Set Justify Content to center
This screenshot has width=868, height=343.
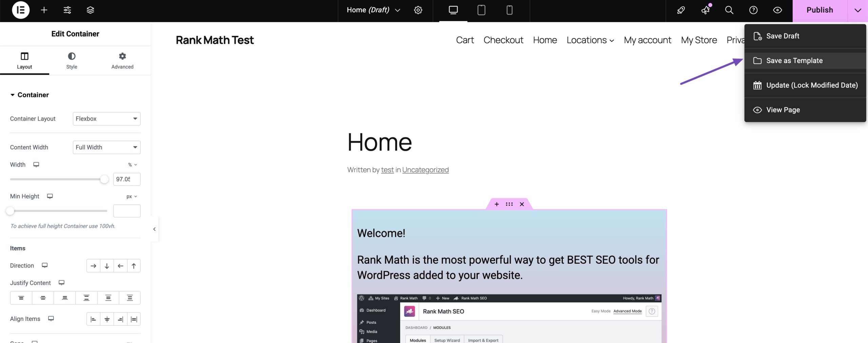click(x=43, y=298)
